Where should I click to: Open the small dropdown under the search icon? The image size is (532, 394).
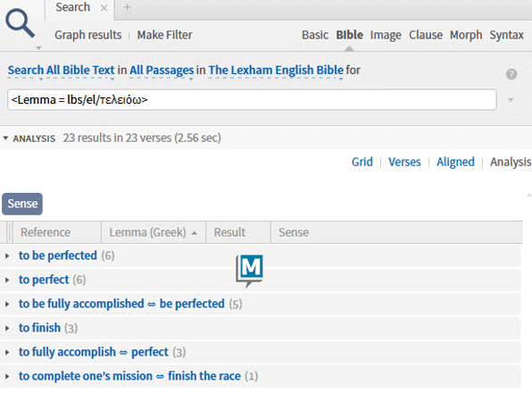(38, 48)
